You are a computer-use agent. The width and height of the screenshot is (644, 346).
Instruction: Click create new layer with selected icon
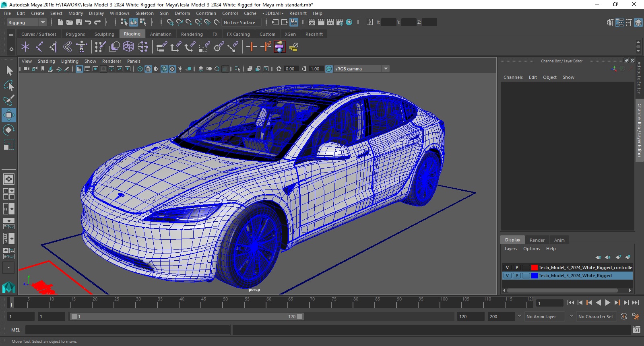point(628,257)
